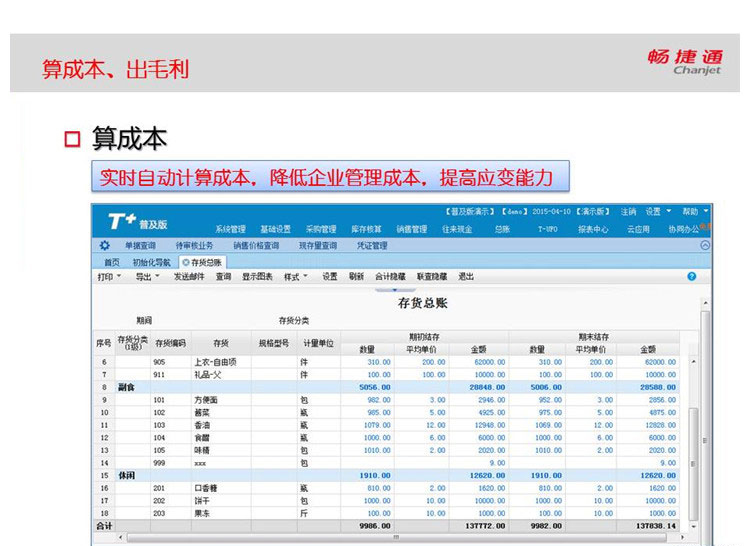Open T-UFO menu

[x=548, y=229]
